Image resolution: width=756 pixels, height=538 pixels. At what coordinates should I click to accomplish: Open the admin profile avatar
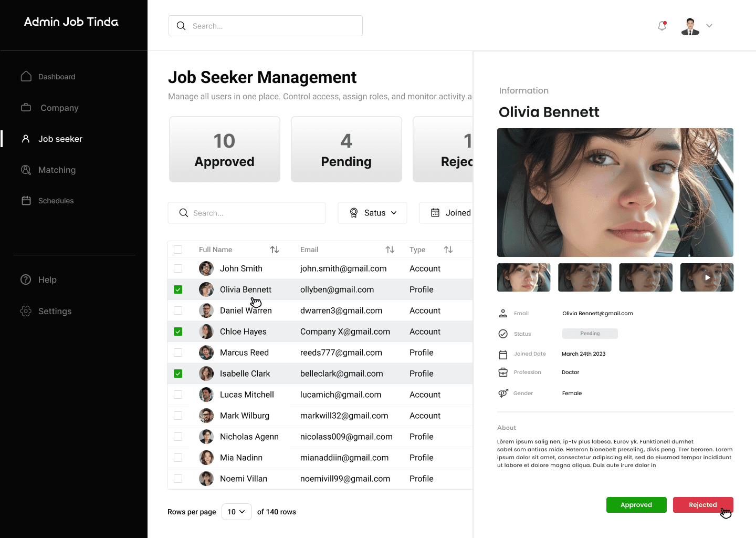click(690, 26)
